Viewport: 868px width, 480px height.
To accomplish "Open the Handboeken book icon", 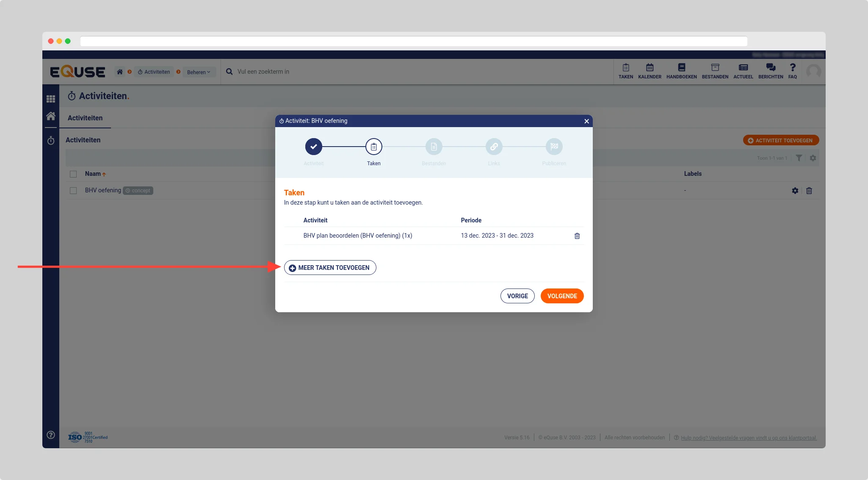I will point(681,71).
